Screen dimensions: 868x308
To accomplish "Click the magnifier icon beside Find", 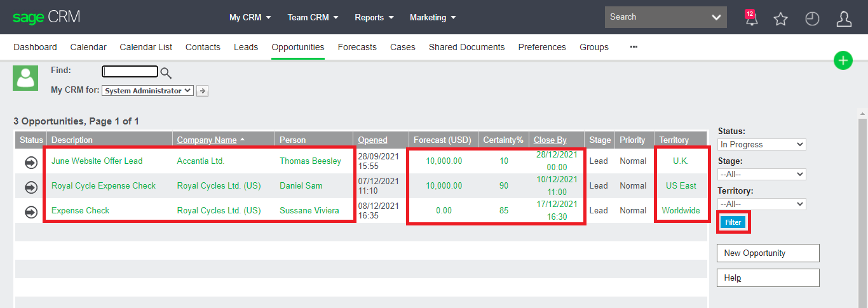I will pyautogui.click(x=166, y=72).
